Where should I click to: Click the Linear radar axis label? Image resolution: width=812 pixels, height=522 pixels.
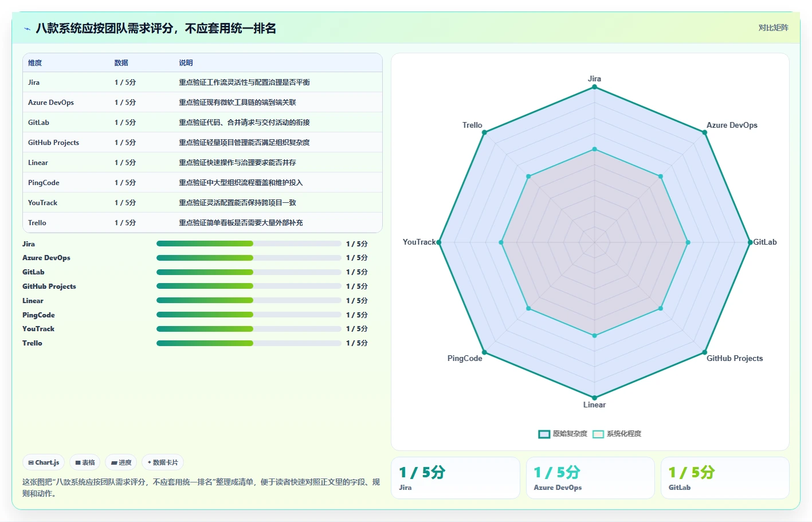(594, 405)
